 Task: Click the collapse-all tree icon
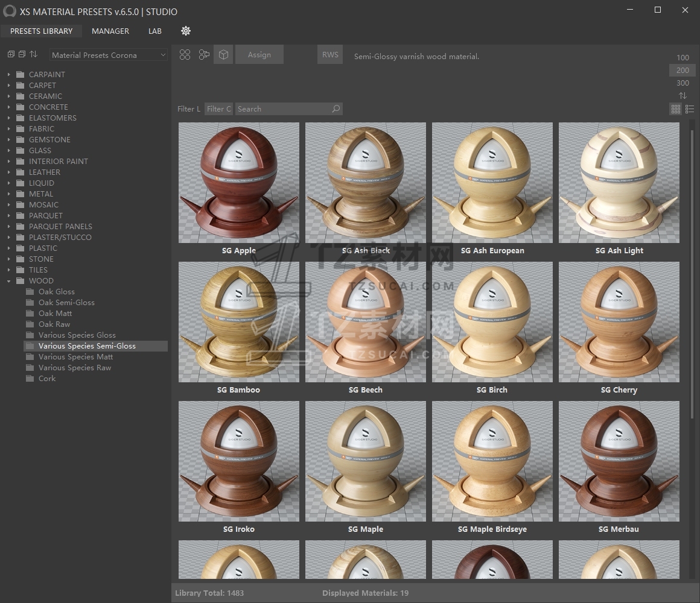pos(22,54)
